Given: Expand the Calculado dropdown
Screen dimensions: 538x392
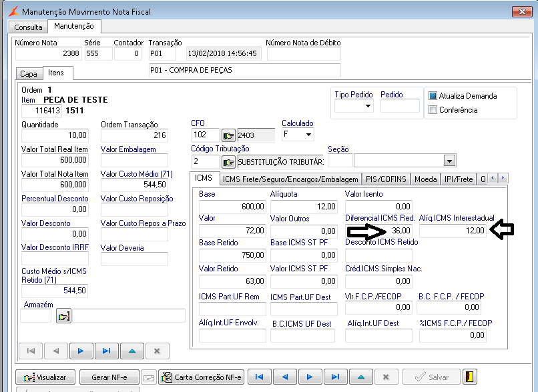Looking at the screenshot, I should coord(308,135).
